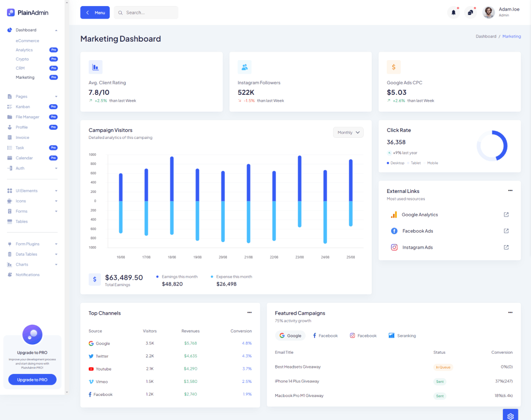Click the settings gear icon at bottom right
531x420 pixels.
click(510, 415)
